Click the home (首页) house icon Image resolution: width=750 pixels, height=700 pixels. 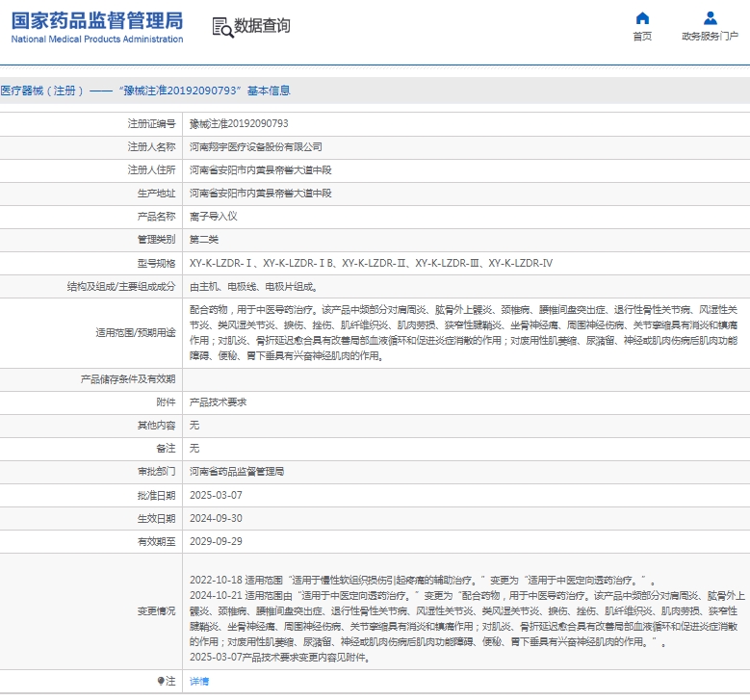pyautogui.click(x=642, y=18)
